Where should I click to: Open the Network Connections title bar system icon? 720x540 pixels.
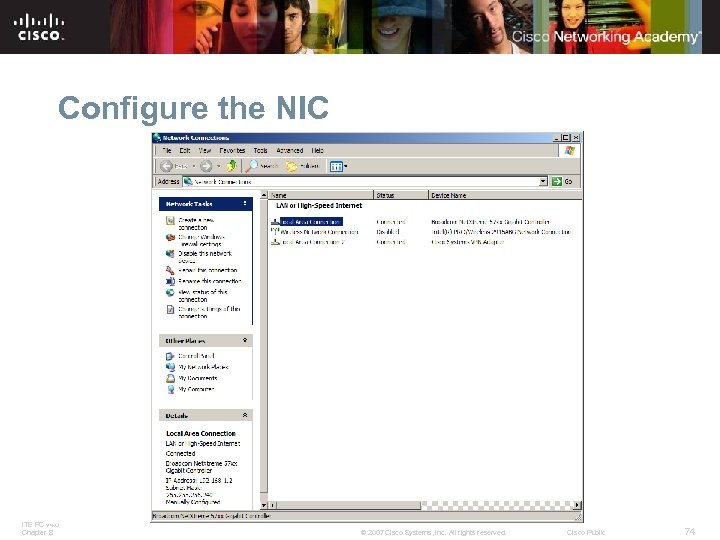tap(157, 137)
